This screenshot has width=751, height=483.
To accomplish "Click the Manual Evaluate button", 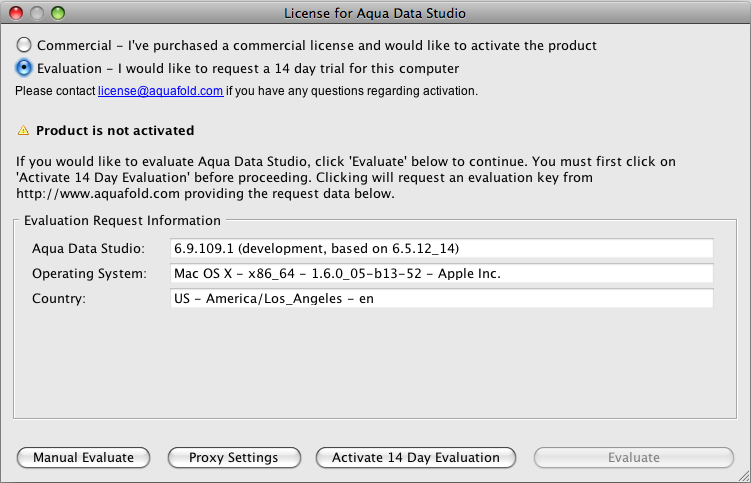I will click(x=83, y=458).
